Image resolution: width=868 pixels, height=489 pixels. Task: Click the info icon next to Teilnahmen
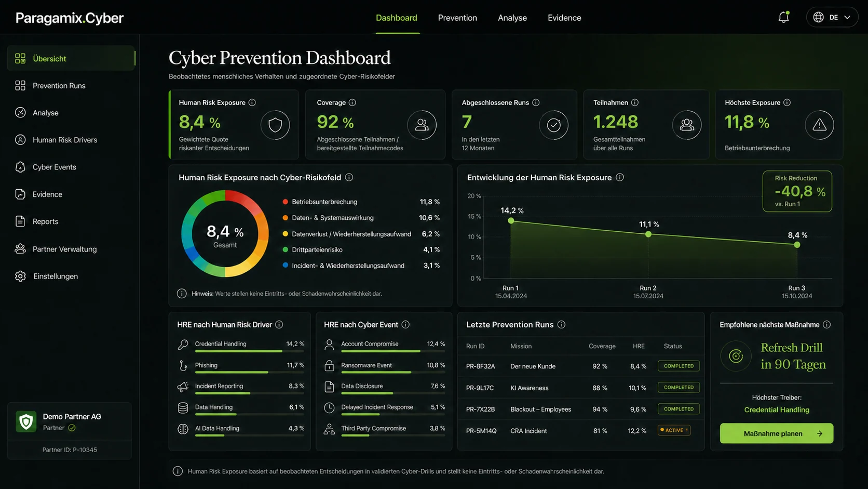point(635,102)
